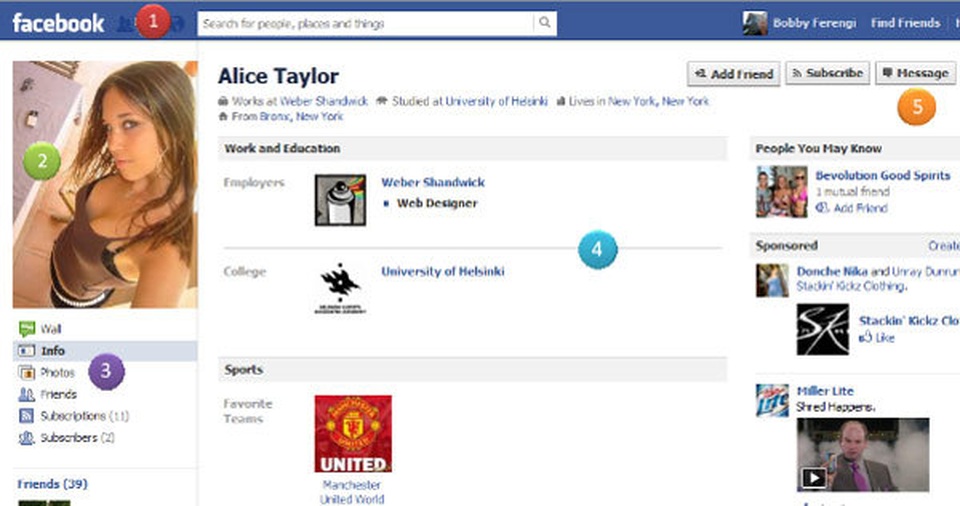Open Weber Shandwick employer page link

click(x=433, y=183)
